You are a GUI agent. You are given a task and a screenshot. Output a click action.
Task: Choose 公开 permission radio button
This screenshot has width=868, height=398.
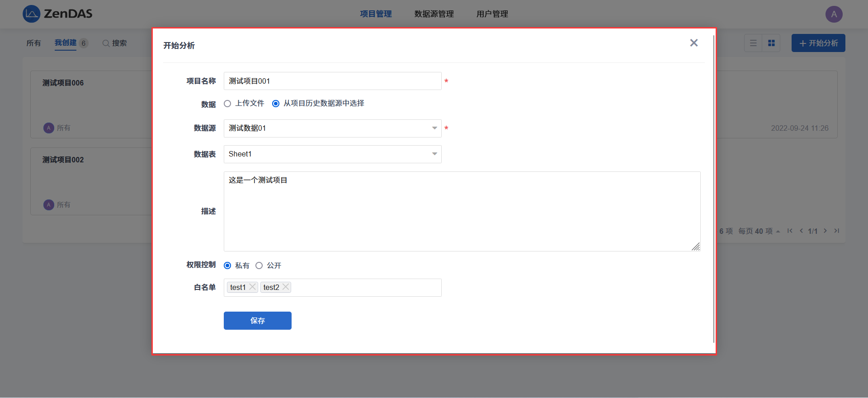tap(259, 265)
